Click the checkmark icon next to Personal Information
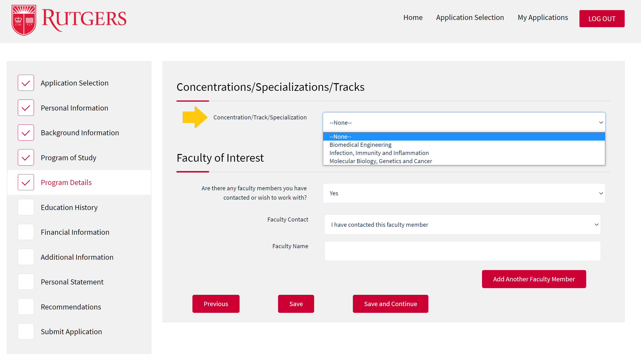Screen dimensions: 641x364 tap(26, 108)
